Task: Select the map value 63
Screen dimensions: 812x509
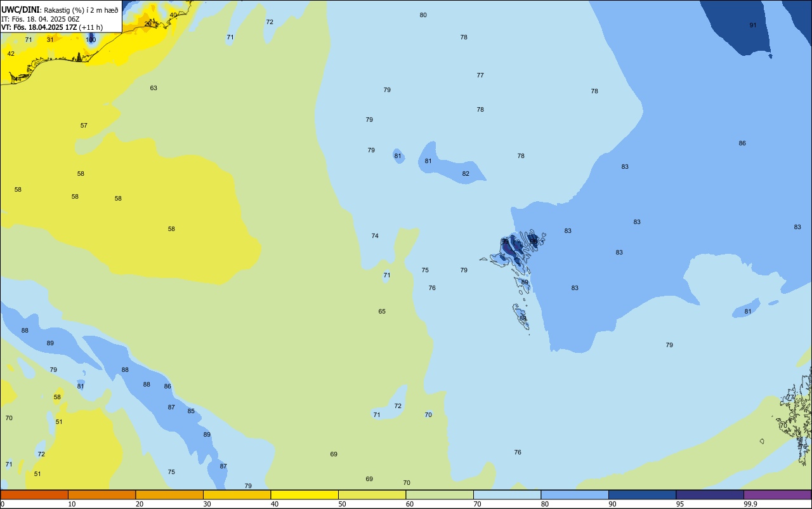Action: point(154,88)
